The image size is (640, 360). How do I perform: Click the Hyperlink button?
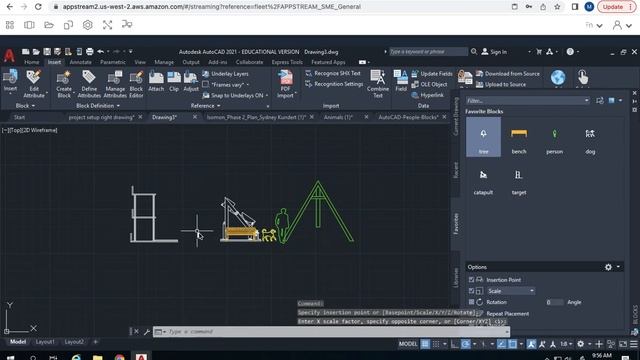coord(427,95)
